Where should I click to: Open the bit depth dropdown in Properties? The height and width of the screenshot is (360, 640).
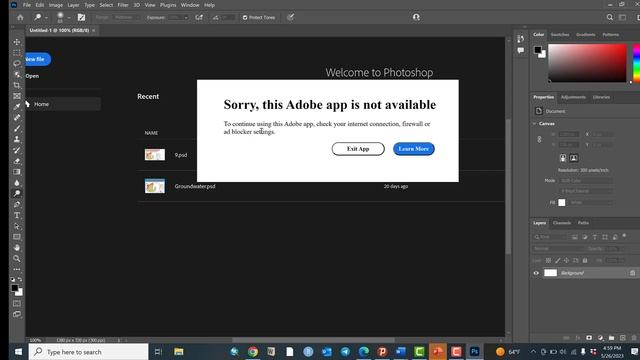click(585, 191)
